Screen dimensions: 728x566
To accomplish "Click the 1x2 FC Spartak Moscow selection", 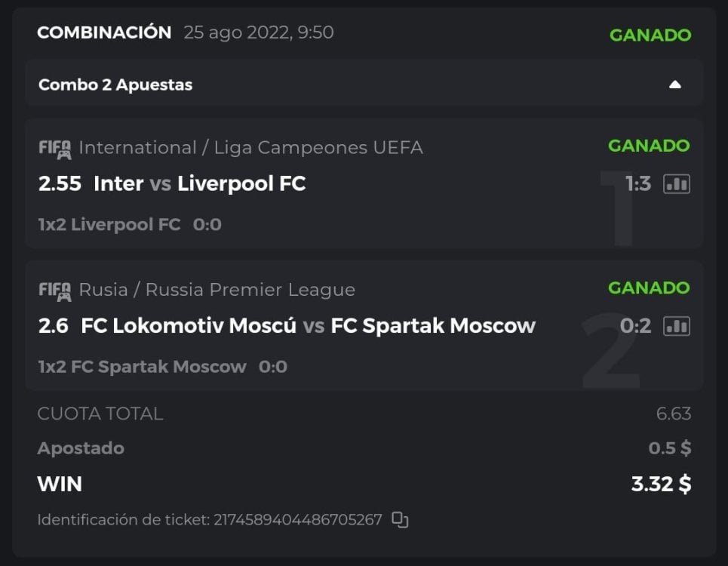I will click(142, 367).
